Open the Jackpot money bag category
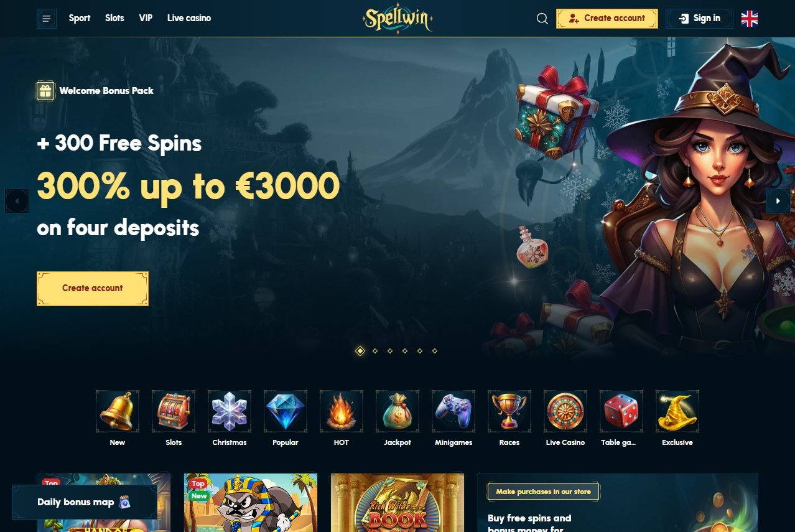The height and width of the screenshot is (532, 795). (397, 411)
